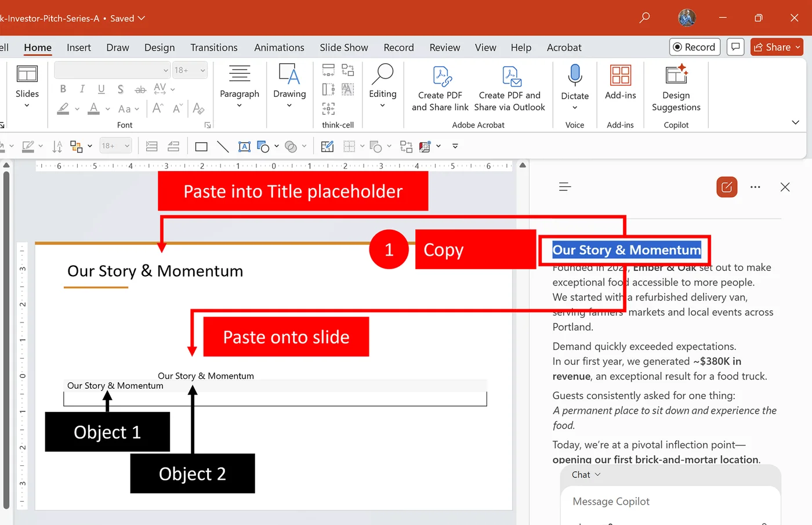Open quick access font size 18+ box

tap(115, 146)
